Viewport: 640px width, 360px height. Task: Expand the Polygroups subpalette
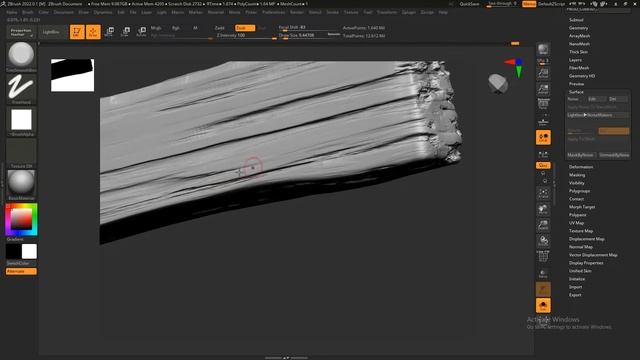click(x=579, y=191)
